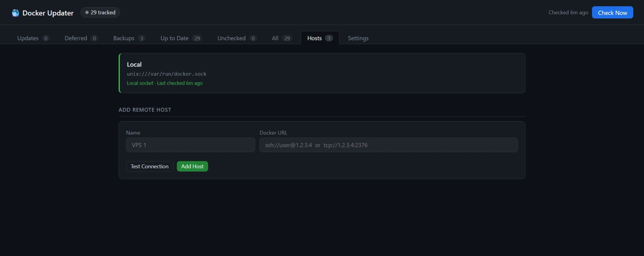Click the unix:///var/run/docker.sock path
Screen dimensions: 644x256
(x=166, y=74)
